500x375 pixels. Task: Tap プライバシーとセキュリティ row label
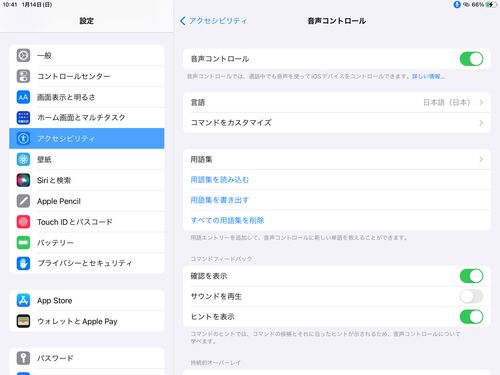coord(85,263)
